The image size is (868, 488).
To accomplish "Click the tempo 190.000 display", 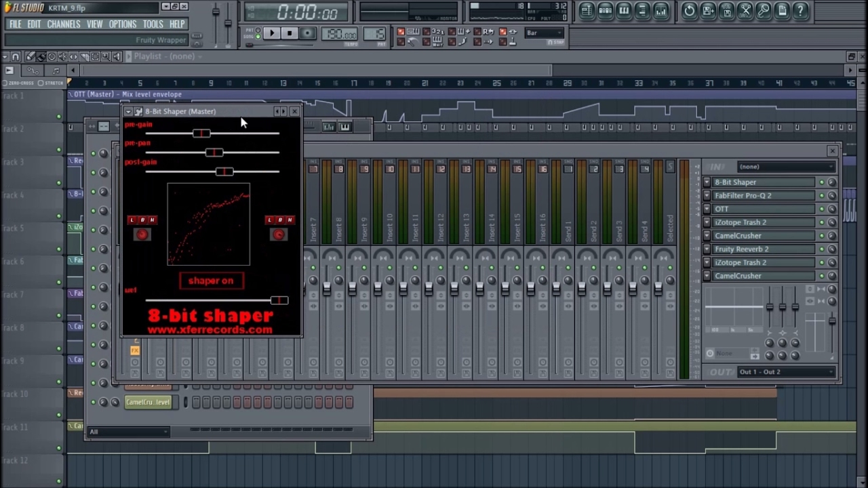I will [x=339, y=34].
